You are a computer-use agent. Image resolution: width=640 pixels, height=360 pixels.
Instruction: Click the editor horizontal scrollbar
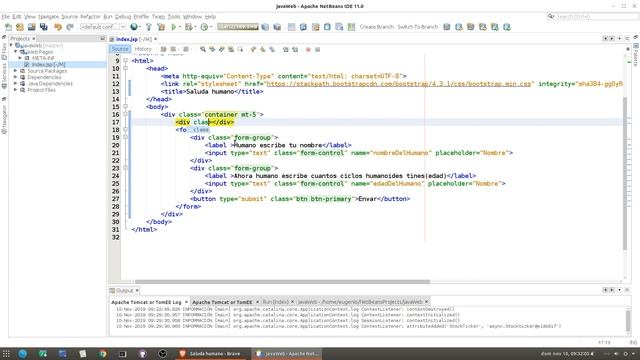pyautogui.click(x=282, y=282)
